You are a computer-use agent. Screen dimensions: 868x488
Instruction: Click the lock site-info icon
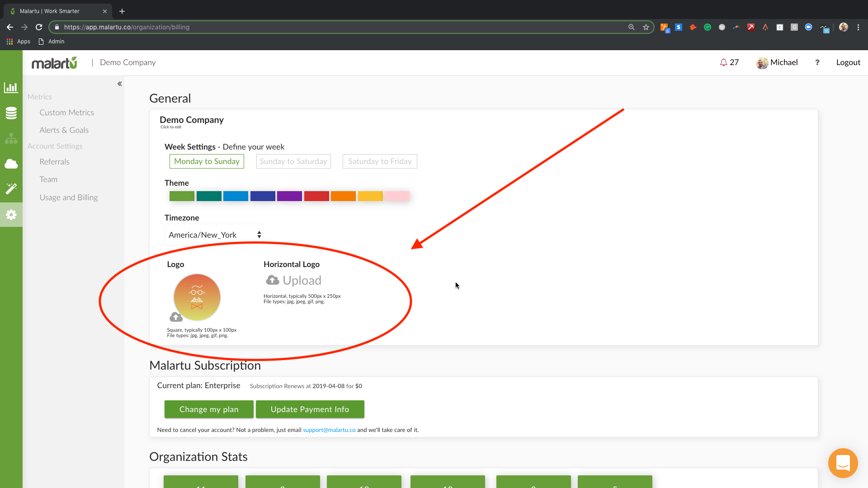point(57,27)
